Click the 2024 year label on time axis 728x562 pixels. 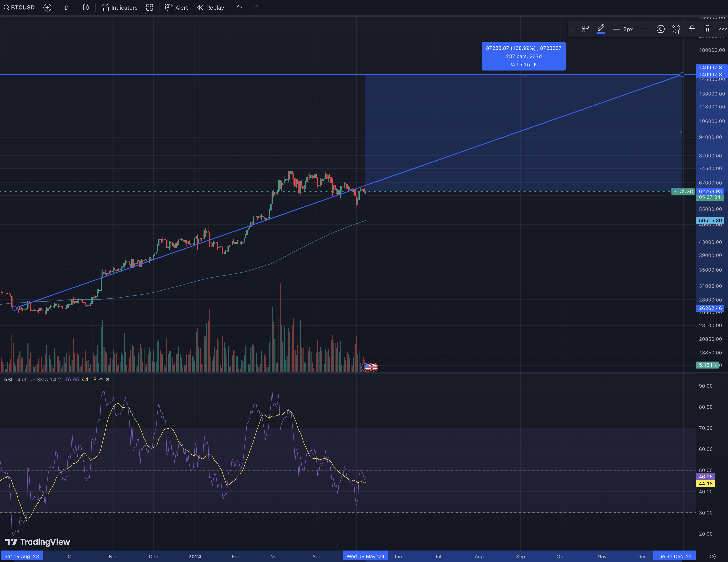(x=195, y=556)
